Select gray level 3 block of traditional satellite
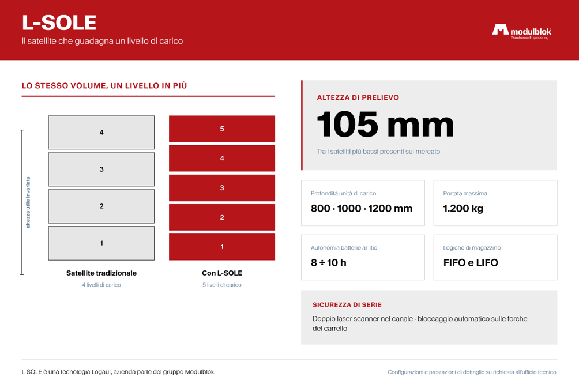 point(101,169)
